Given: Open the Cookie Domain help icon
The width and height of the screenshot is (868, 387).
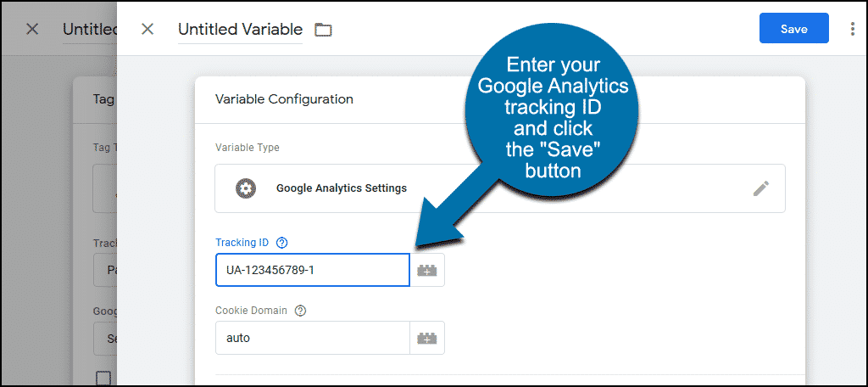Looking at the screenshot, I should (300, 311).
